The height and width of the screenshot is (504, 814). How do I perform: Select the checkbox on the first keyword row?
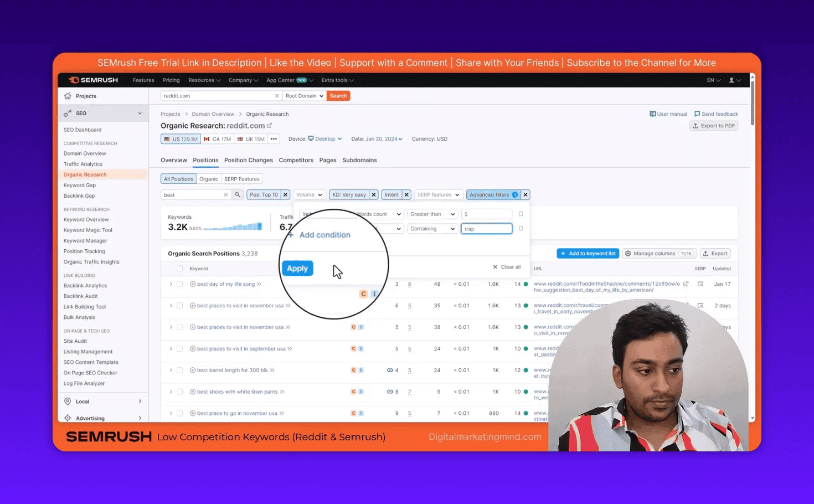[x=180, y=284]
